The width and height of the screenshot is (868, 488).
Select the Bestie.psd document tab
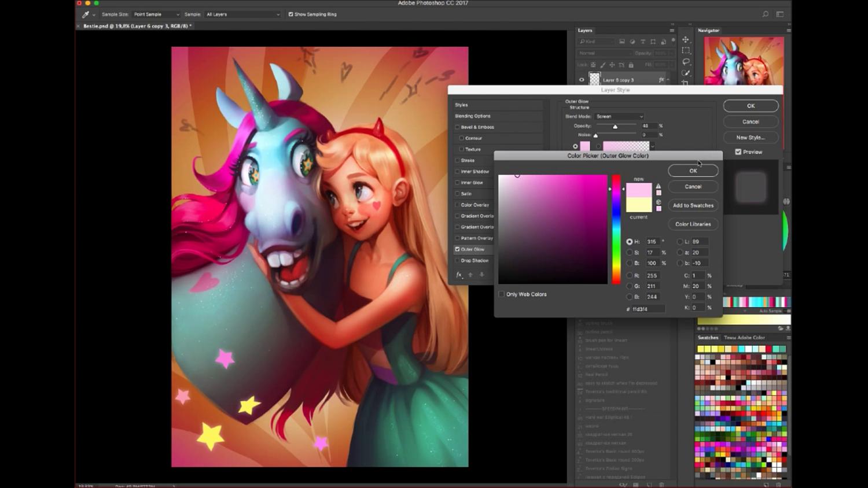click(137, 26)
